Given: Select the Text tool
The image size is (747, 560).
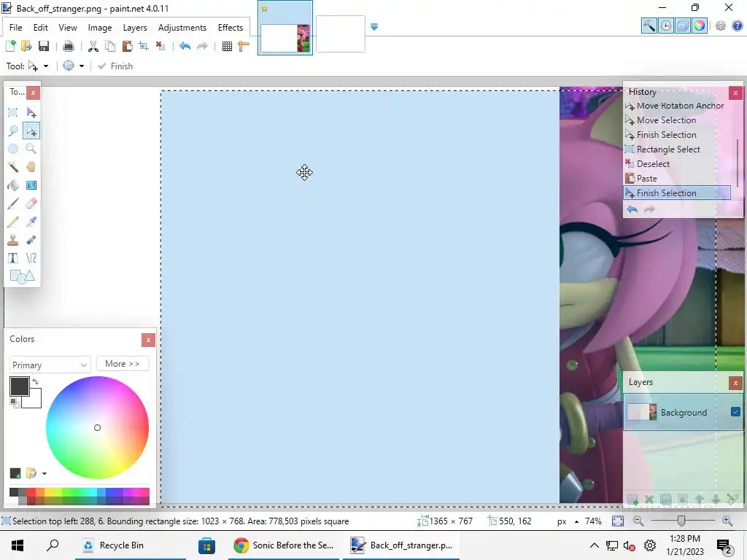Looking at the screenshot, I should (13, 258).
